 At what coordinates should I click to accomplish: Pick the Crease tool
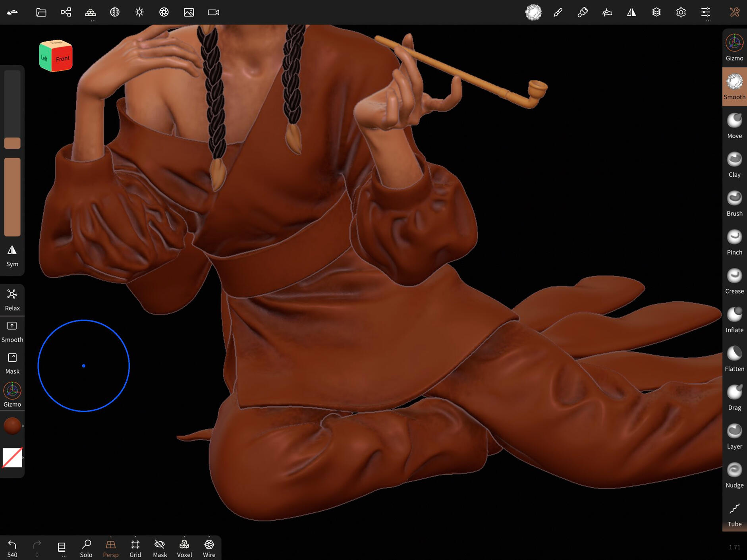[734, 281]
